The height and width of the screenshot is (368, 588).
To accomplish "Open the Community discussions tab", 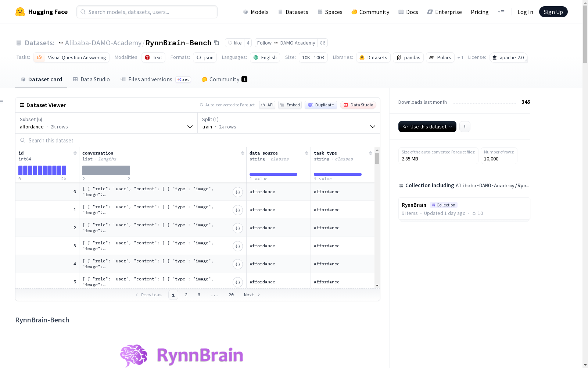I will point(224,79).
